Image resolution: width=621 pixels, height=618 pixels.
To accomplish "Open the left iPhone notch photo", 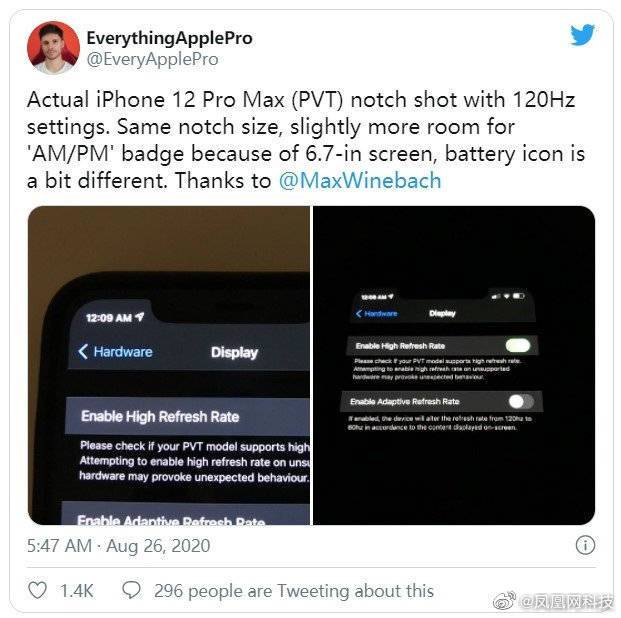I will [x=169, y=365].
